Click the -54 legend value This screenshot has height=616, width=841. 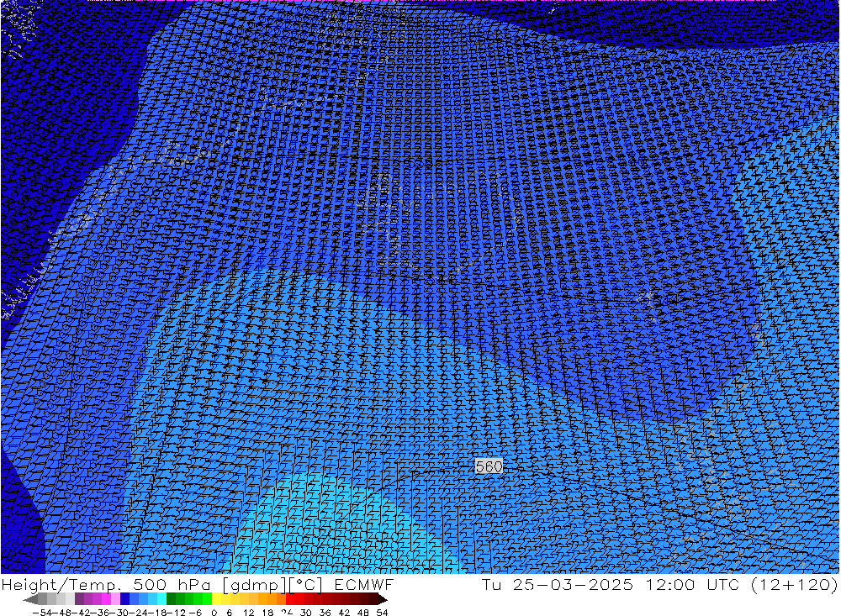tap(42, 613)
